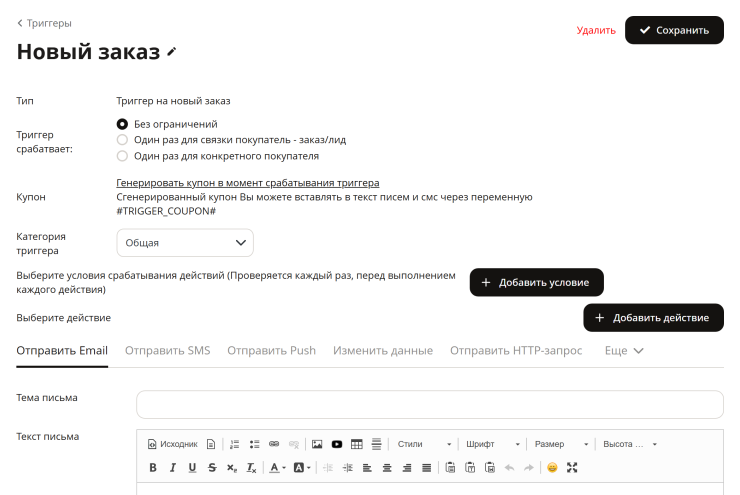Switch to the Отправить Push tab

271,351
